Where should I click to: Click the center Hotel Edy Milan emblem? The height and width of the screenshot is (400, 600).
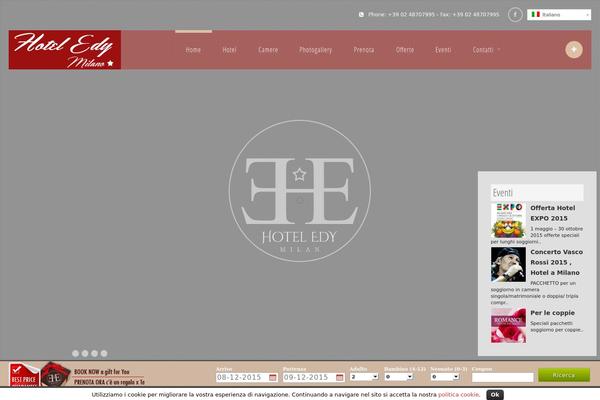point(300,191)
